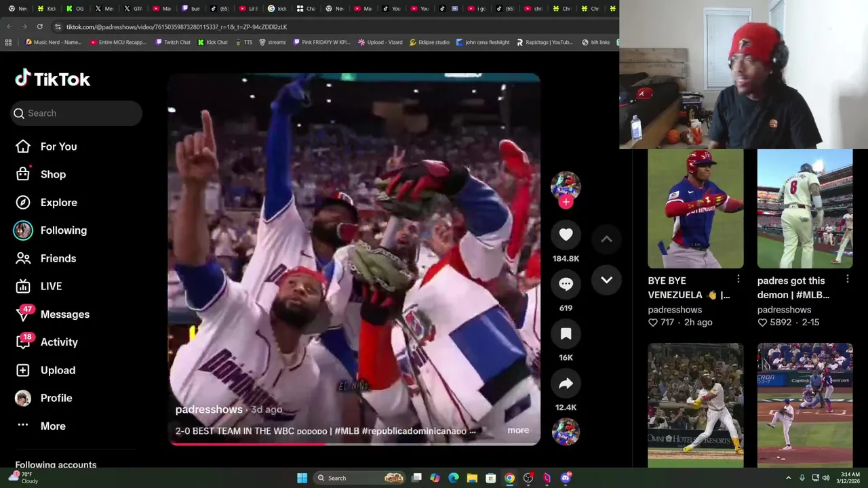This screenshot has width=868, height=488.
Task: Like the video with 5892 likes
Action: pyautogui.click(x=774, y=323)
